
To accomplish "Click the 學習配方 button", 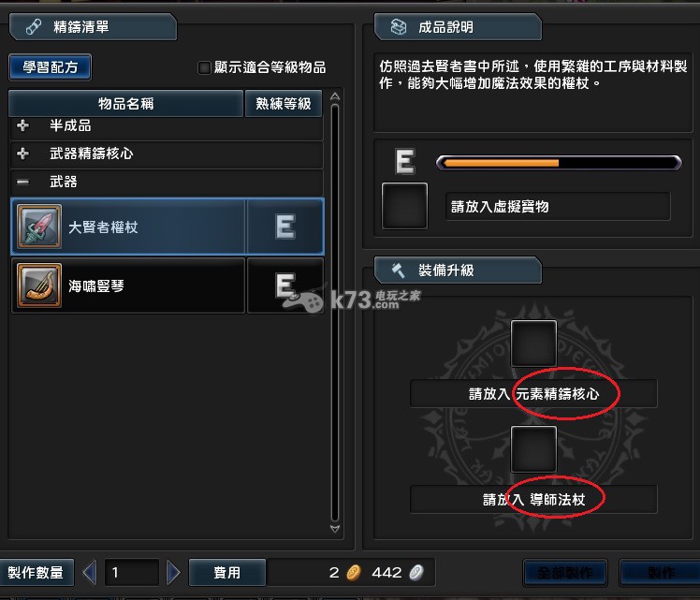I will point(50,67).
